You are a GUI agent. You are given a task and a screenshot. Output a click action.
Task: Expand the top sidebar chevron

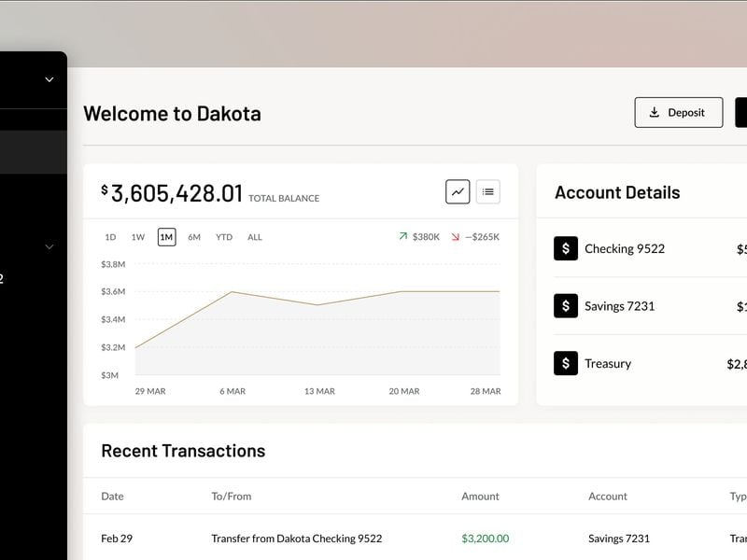pos(48,79)
